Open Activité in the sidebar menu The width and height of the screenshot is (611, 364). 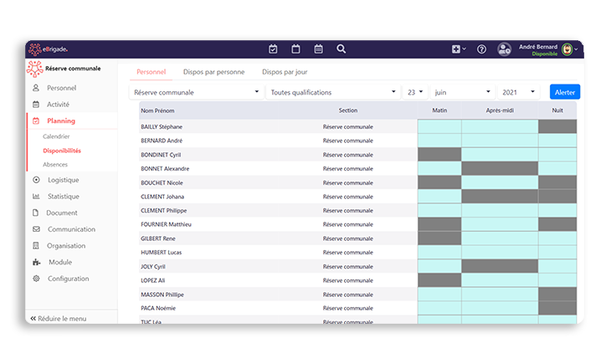(x=58, y=105)
